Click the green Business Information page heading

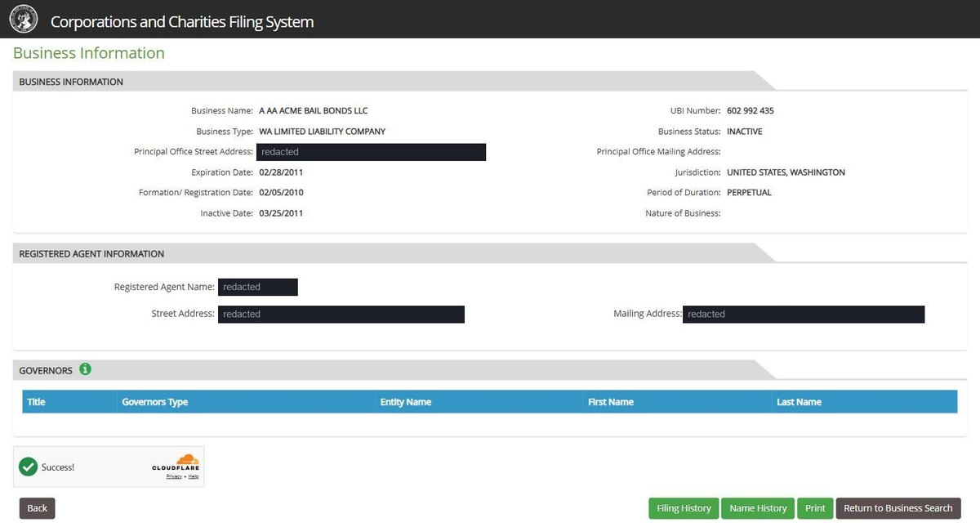(x=89, y=53)
